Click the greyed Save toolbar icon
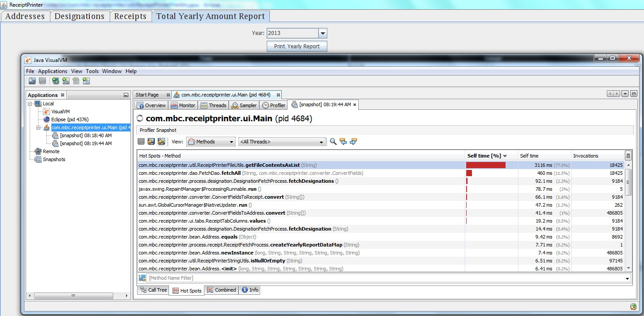Viewport: 644px width, 316px height. 42,81
